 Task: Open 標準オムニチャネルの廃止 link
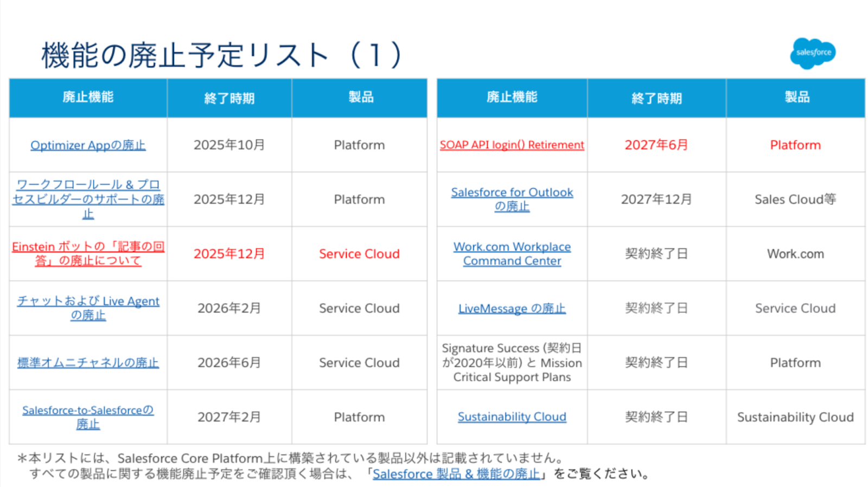88,363
